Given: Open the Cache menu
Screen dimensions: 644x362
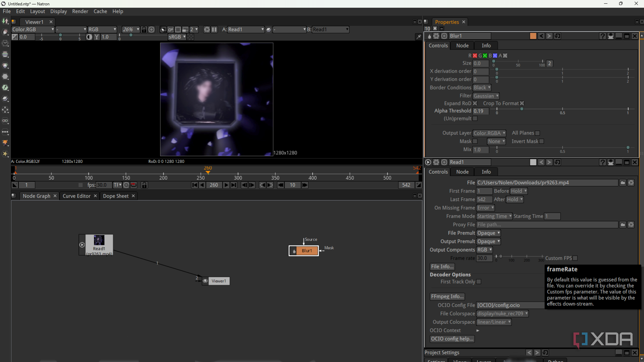Looking at the screenshot, I should (x=100, y=11).
